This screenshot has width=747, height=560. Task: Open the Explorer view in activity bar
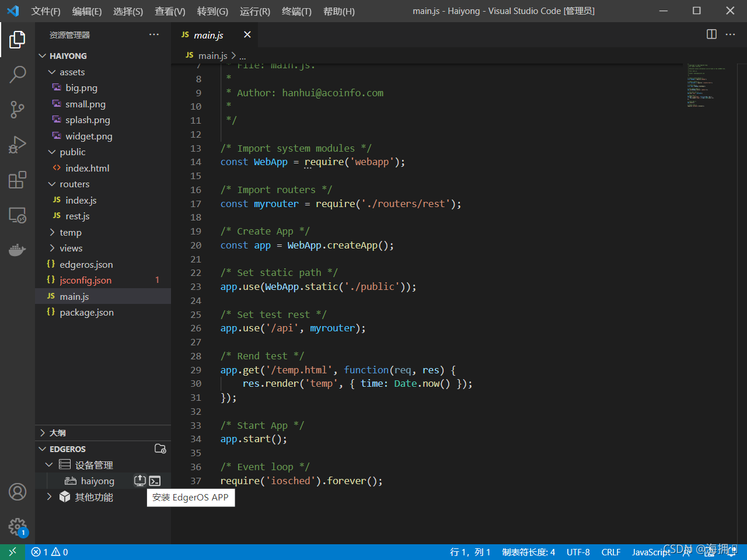[x=18, y=40]
